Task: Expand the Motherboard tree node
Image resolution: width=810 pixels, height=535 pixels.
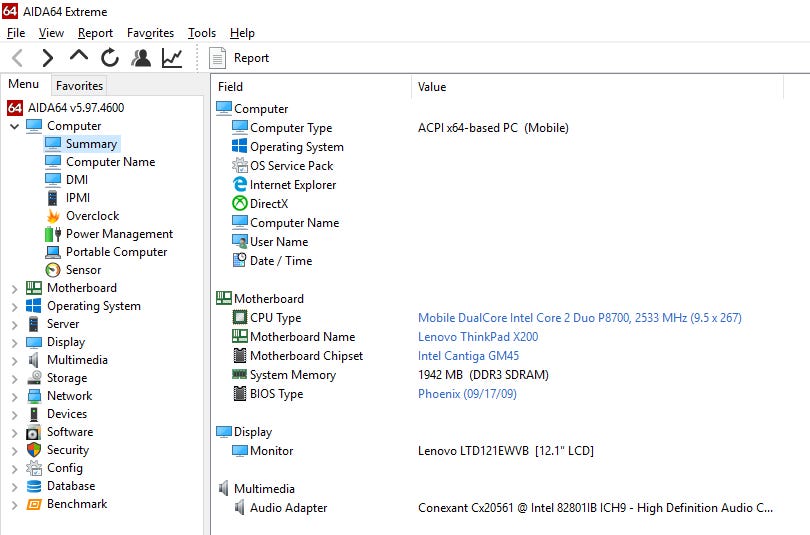Action: pyautogui.click(x=14, y=288)
